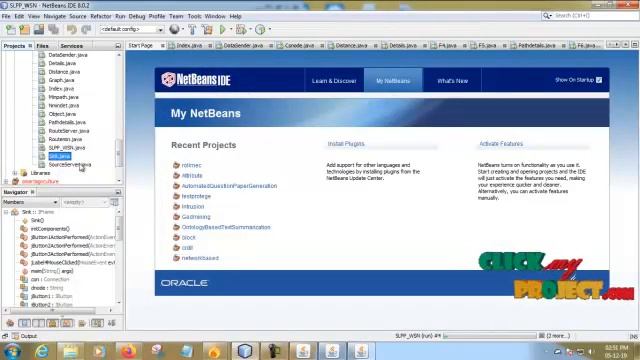
Task: Open the File Explorer taskbar icon
Action: (70, 351)
